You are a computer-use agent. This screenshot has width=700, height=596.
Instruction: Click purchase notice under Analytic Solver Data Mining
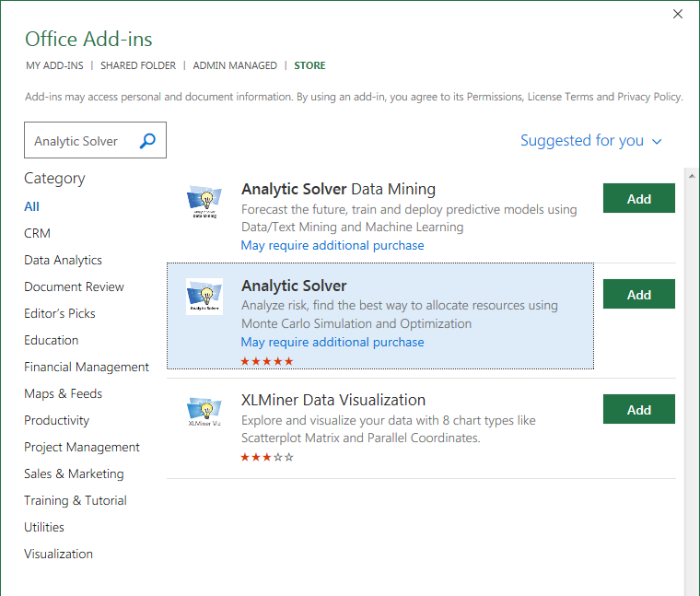pos(332,246)
